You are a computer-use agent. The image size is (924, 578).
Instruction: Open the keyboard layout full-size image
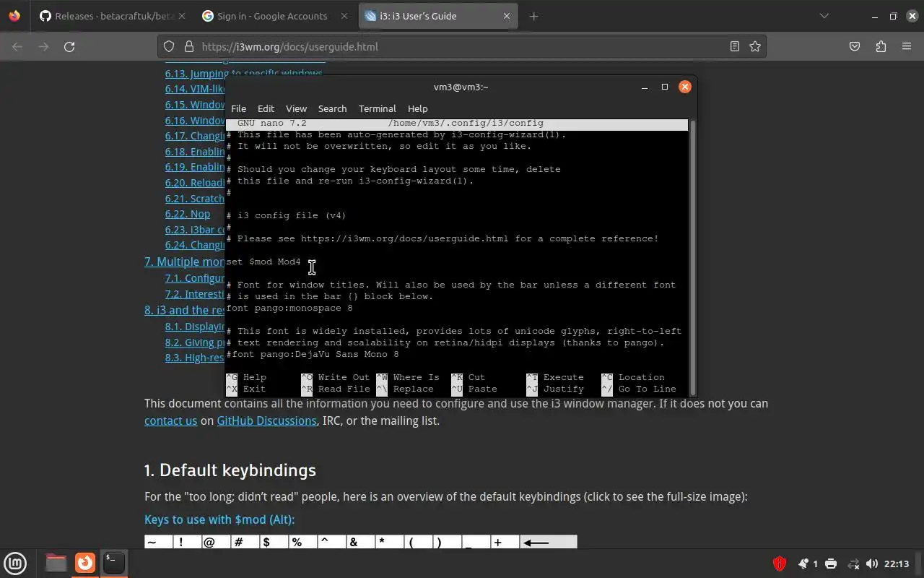pos(361,541)
